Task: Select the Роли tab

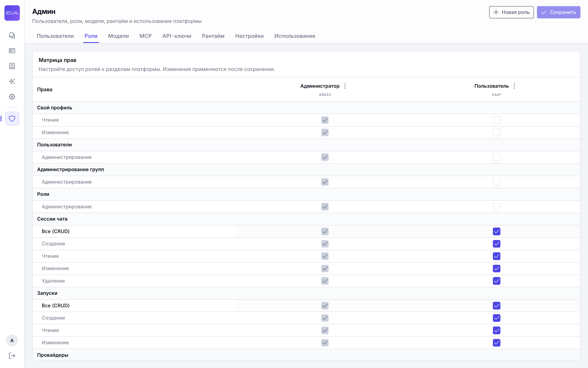Action: point(91,36)
